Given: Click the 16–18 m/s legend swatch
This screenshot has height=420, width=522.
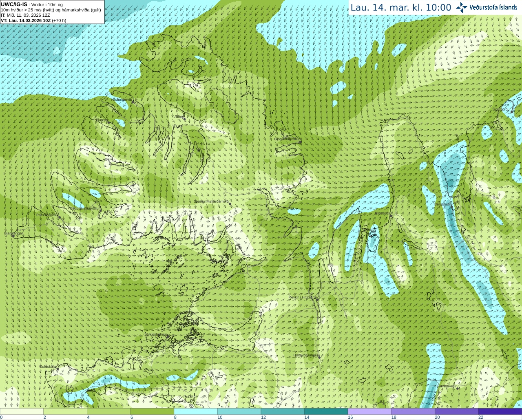Looking at the screenshot, I should (369, 411).
